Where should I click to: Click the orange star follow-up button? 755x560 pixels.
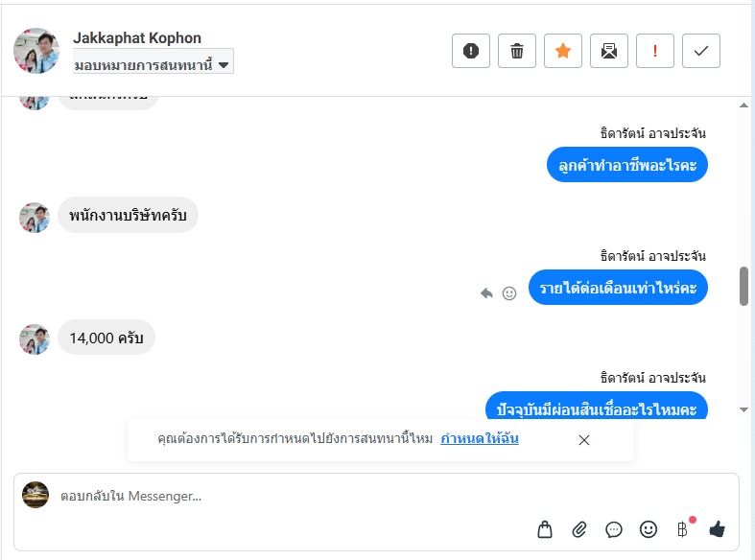click(563, 51)
